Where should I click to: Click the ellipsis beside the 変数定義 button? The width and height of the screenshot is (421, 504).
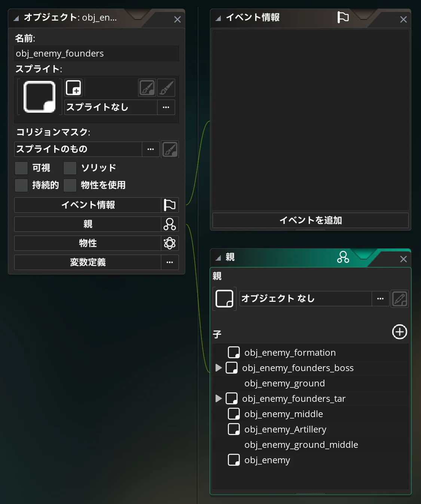170,262
